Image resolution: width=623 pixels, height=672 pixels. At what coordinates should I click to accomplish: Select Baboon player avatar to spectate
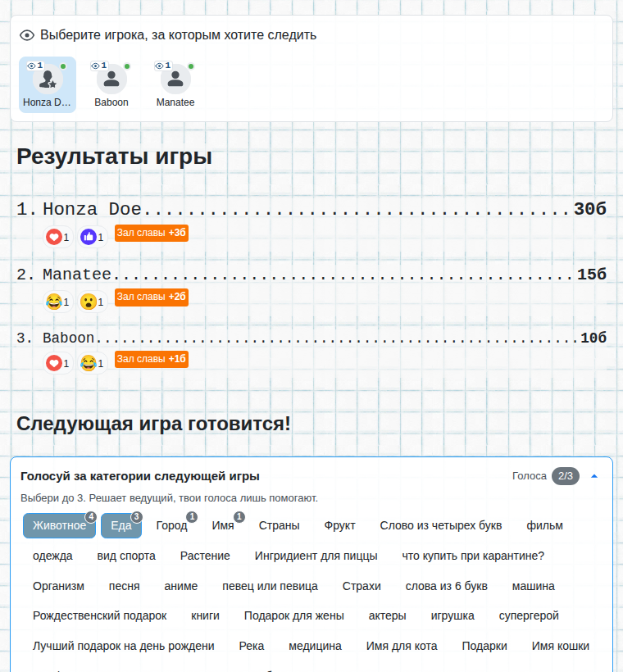coord(111,84)
